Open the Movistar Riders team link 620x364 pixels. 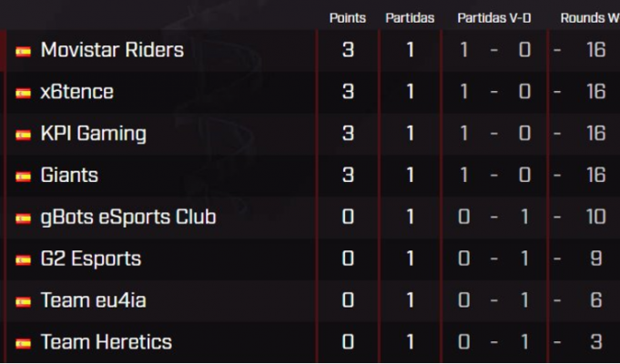(112, 50)
